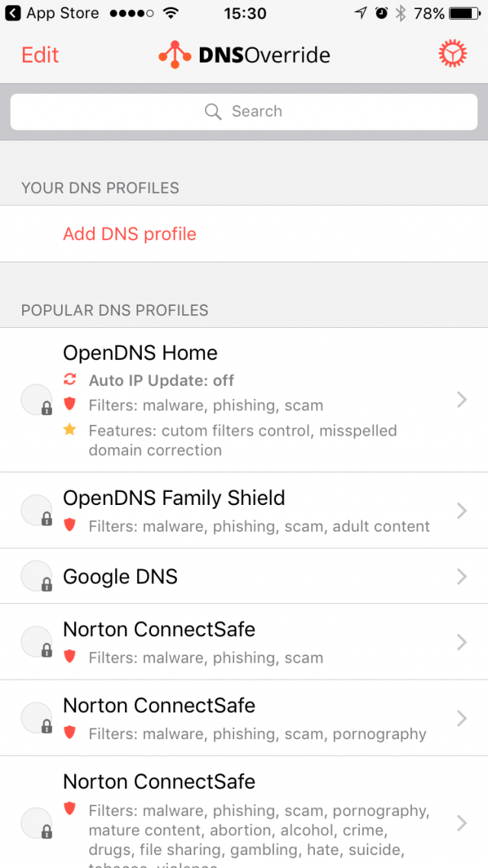
Task: Tap the star Features icon under OpenDNS Home
Action: [x=69, y=429]
